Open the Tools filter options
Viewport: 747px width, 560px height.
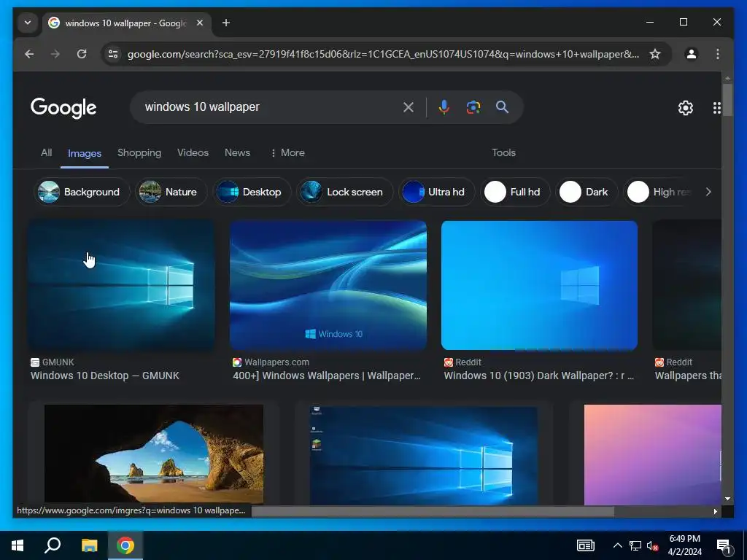coord(503,153)
